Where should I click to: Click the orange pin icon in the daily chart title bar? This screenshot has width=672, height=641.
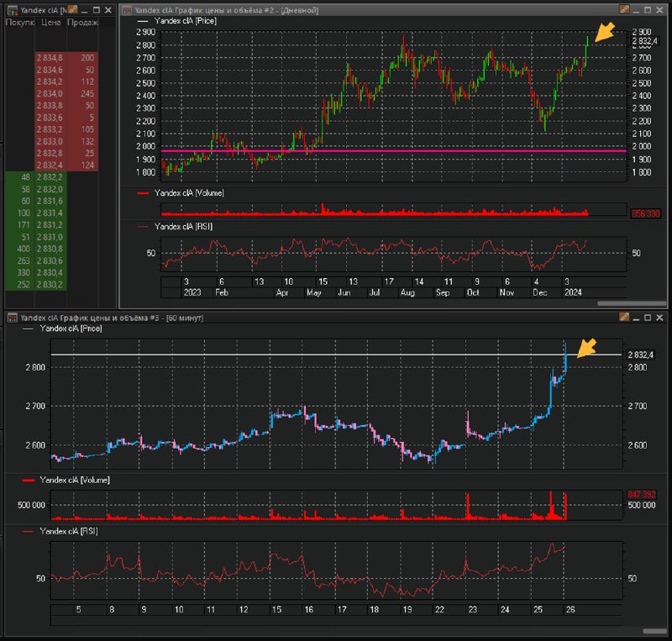[624, 9]
